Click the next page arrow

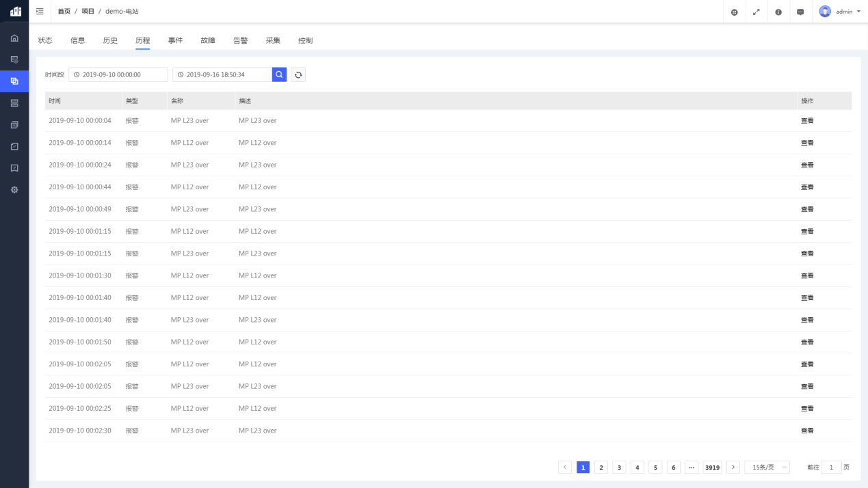(x=733, y=467)
